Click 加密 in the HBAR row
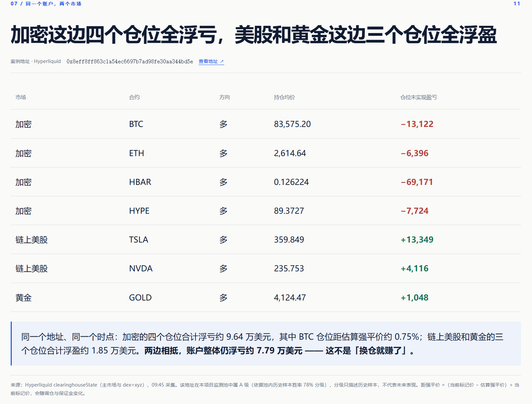The image size is (532, 404). tap(23, 182)
